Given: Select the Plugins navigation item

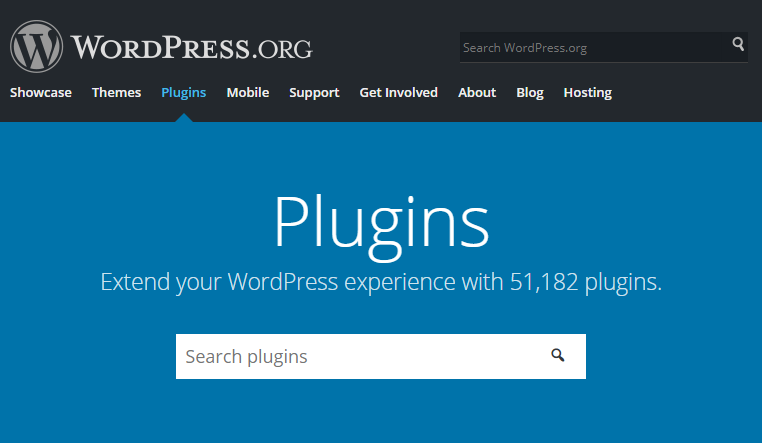Looking at the screenshot, I should [x=184, y=92].
